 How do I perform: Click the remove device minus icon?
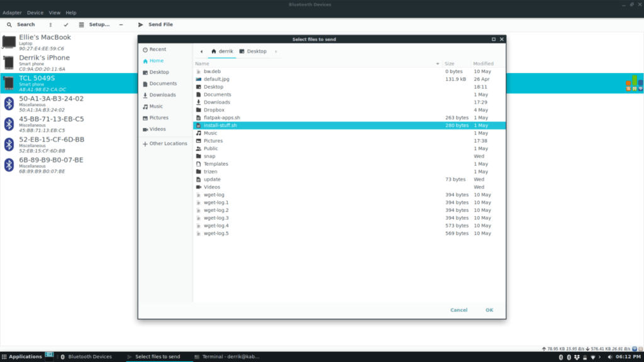point(121,25)
